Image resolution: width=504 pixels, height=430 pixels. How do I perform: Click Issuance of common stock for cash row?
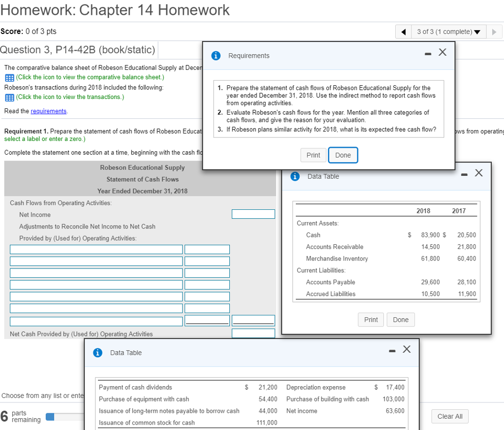pyautogui.click(x=188, y=423)
